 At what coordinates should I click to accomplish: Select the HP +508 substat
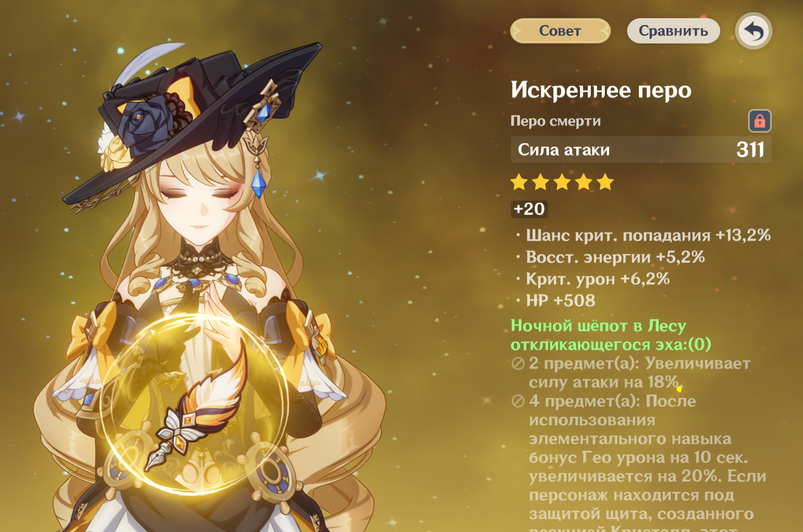click(556, 301)
